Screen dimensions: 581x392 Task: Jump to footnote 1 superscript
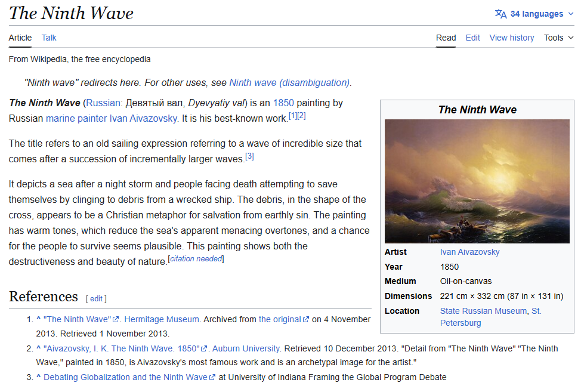click(x=293, y=116)
